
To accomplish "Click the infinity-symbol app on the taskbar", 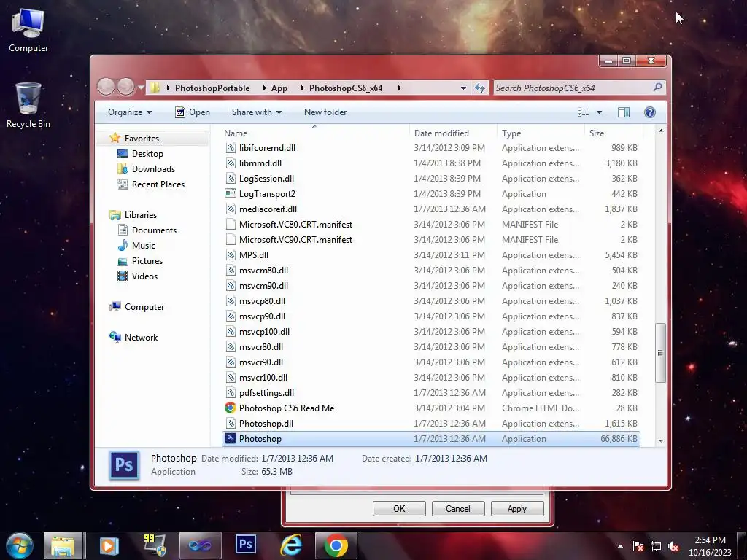I will pyautogui.click(x=200, y=545).
